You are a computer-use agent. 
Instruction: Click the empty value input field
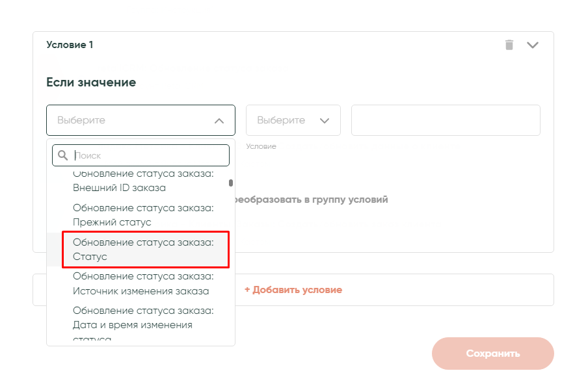pos(446,121)
